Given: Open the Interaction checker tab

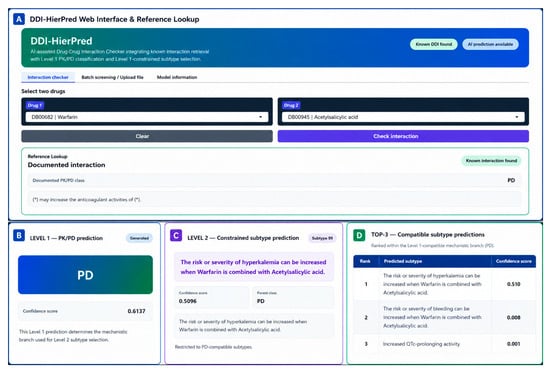Looking at the screenshot, I should coord(48,77).
